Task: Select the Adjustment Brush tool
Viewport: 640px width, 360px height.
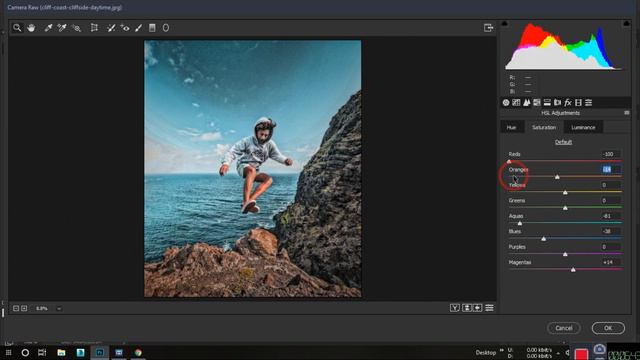Action: 138,28
